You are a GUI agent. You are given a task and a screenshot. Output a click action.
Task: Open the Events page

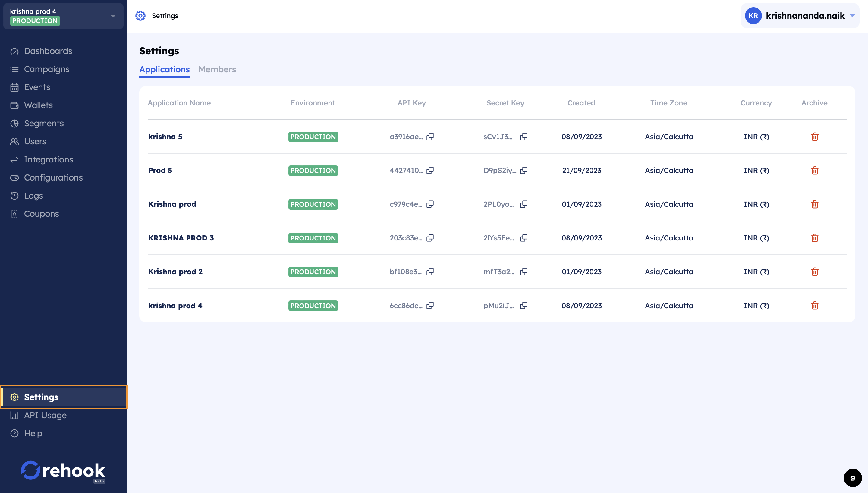click(37, 87)
